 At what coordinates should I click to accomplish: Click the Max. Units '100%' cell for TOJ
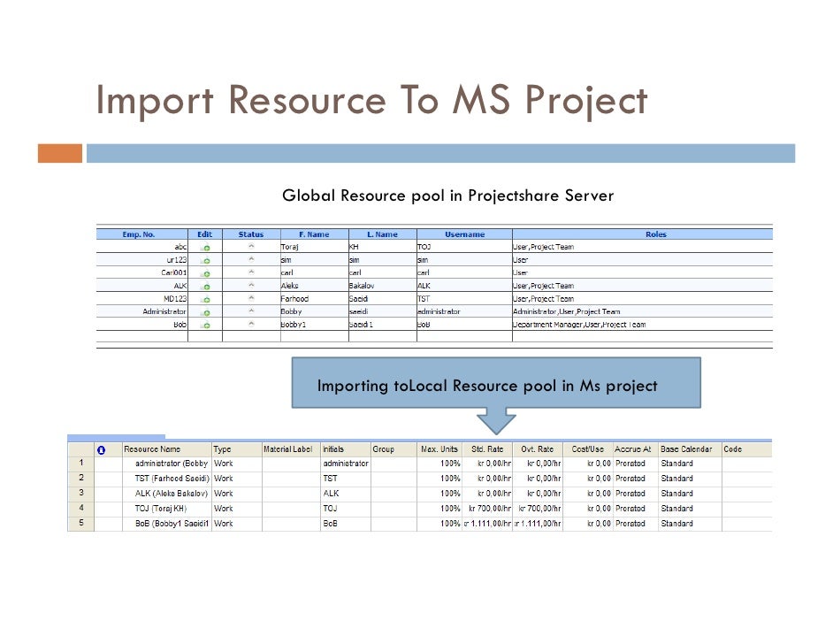439,509
